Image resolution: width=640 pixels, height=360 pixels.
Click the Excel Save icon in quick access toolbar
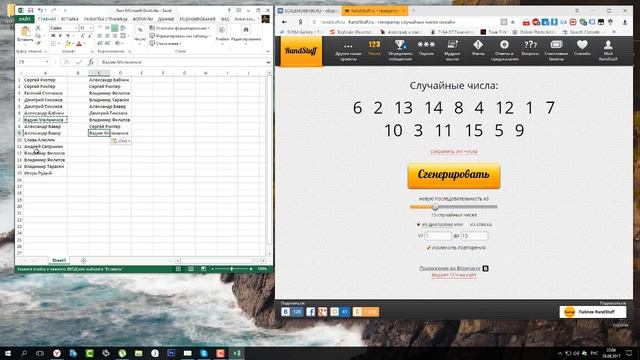coord(30,10)
